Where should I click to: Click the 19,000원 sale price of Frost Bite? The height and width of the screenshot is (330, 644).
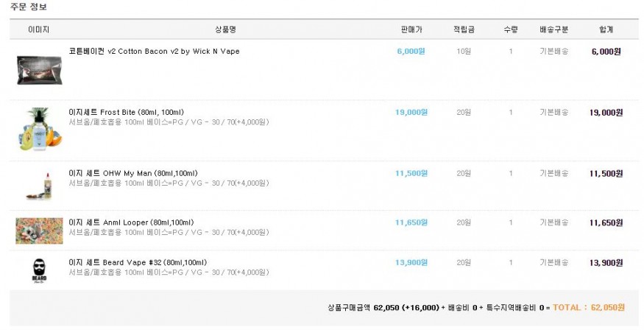[411, 113]
